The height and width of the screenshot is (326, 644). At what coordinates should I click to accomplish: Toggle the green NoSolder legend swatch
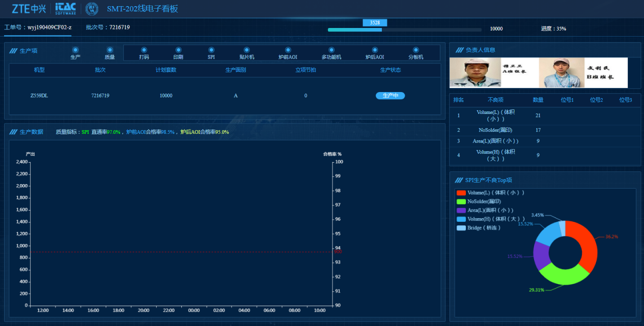click(x=461, y=201)
